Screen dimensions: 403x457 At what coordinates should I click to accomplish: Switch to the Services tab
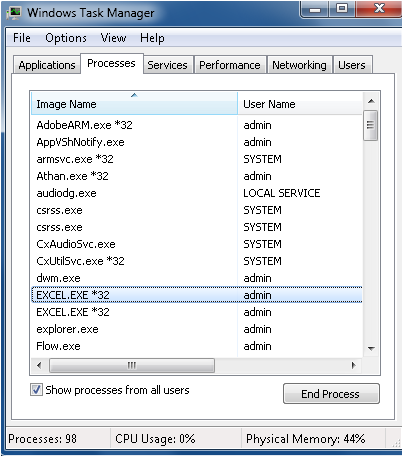pyautogui.click(x=168, y=65)
